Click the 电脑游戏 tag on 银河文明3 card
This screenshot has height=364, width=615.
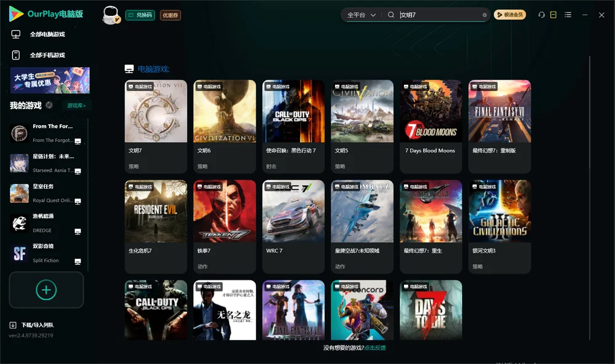[x=484, y=187]
